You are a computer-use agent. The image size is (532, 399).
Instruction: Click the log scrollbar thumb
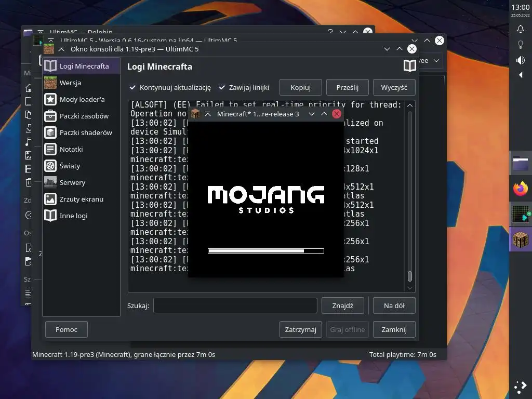click(x=410, y=276)
